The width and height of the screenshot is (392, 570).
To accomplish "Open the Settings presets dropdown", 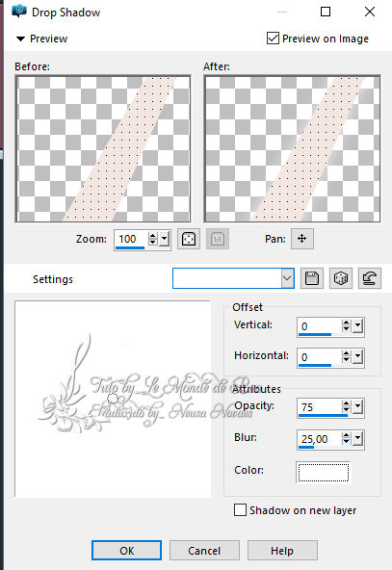I will click(288, 279).
